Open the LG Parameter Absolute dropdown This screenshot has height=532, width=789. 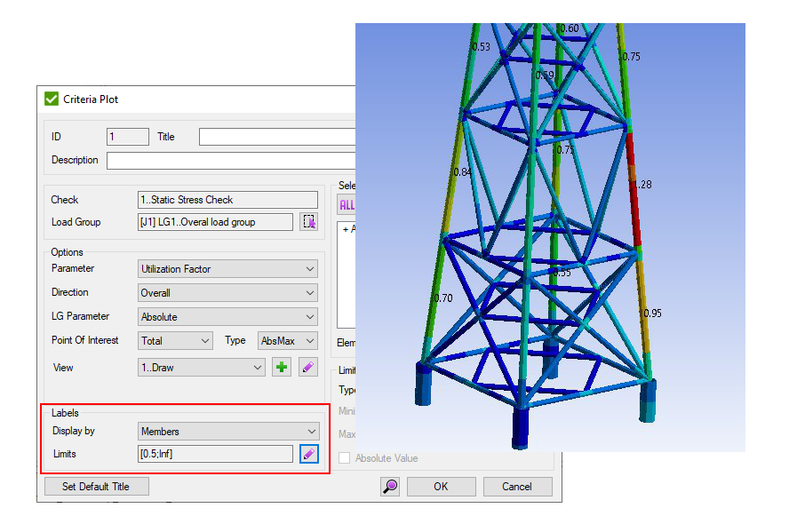(x=227, y=317)
